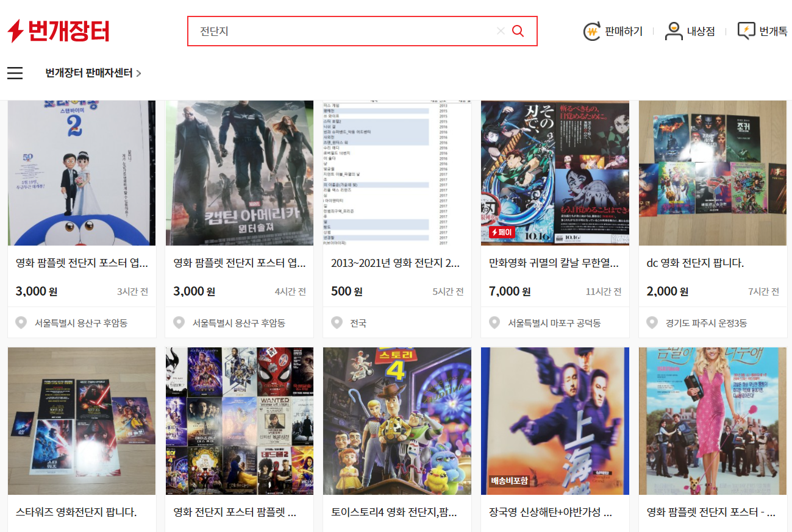Click the 7시간 전 timestamp

[x=764, y=292]
